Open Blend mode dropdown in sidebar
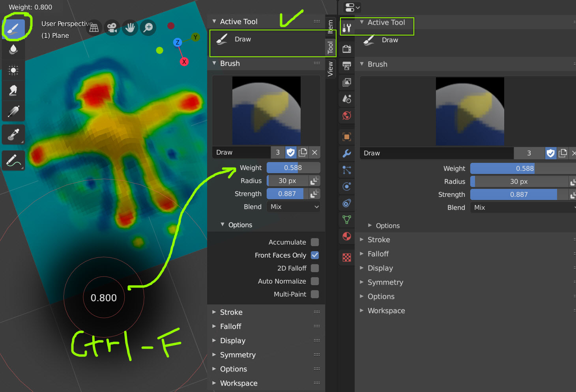This screenshot has width=576, height=392. click(x=294, y=207)
